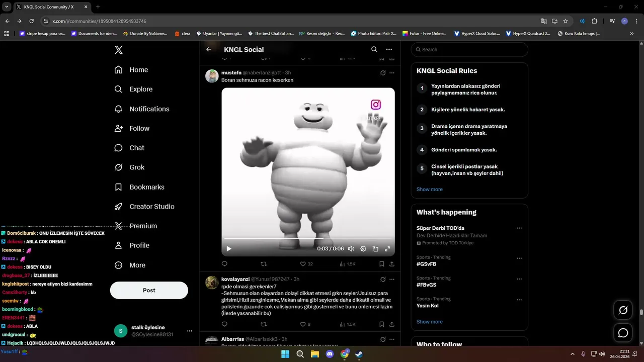The width and height of the screenshot is (644, 362).
Task: View analytics of mustafa's post
Action: [347, 263]
